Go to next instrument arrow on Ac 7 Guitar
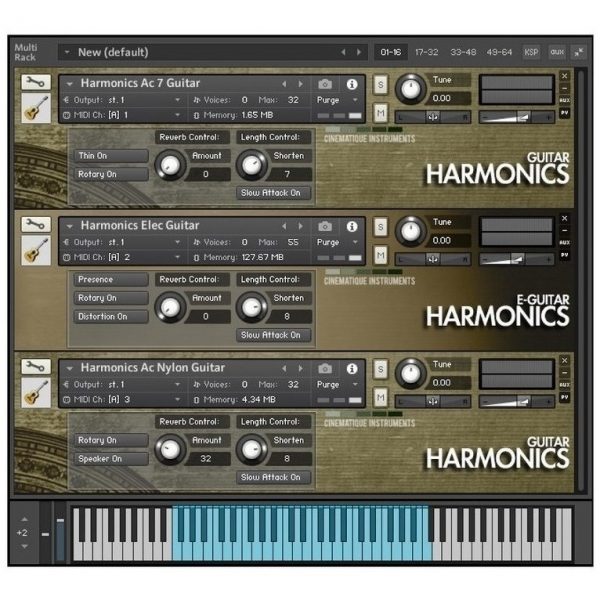The height and width of the screenshot is (600, 600). click(301, 84)
